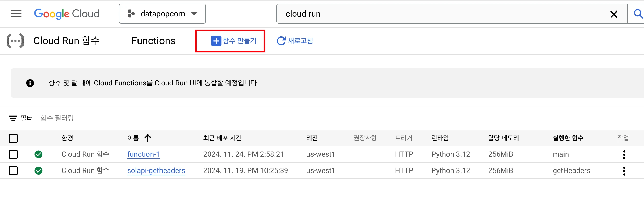Click the 권장사항 column header
644x197 pixels.
pyautogui.click(x=365, y=138)
